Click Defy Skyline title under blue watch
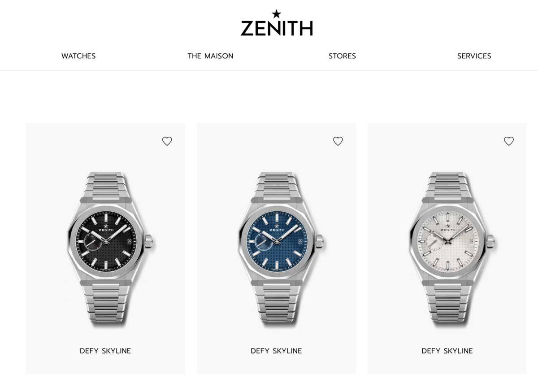Image resolution: width=538 pixels, height=392 pixels. [276, 351]
